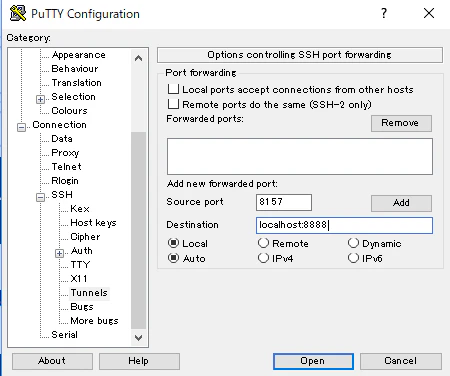The height and width of the screenshot is (376, 450).
Task: Collapse the Connection tree node
Action: point(21,127)
